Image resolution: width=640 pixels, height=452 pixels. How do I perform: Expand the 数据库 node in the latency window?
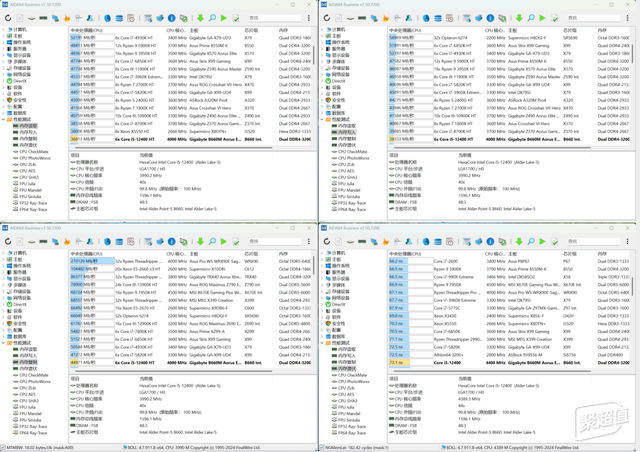(x=322, y=336)
